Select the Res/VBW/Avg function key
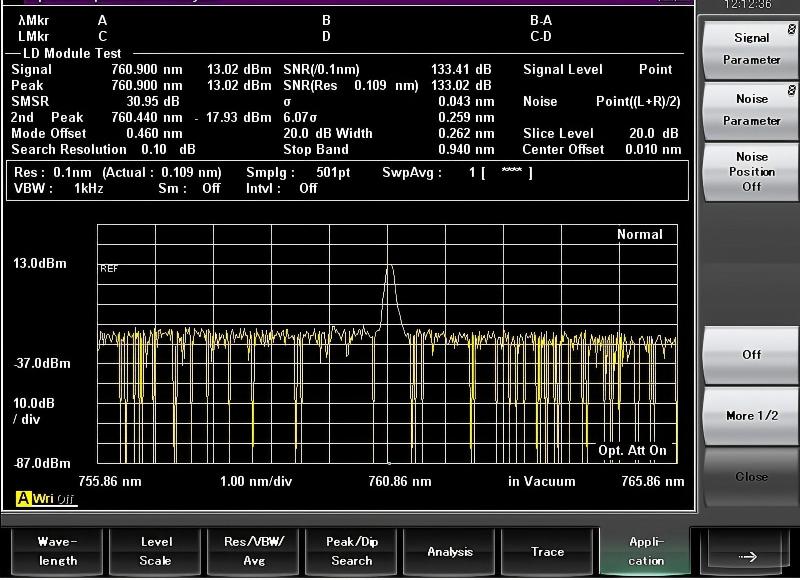 coord(254,551)
